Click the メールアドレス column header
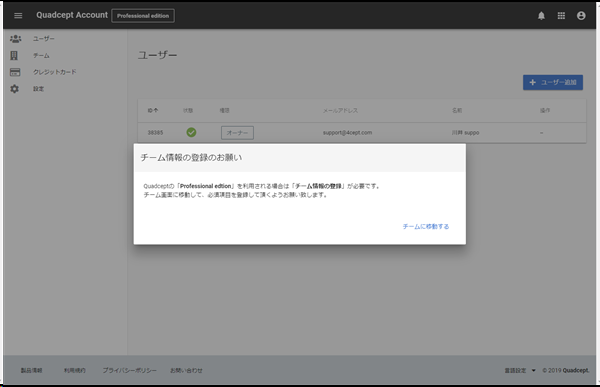600x387 pixels. [340, 111]
